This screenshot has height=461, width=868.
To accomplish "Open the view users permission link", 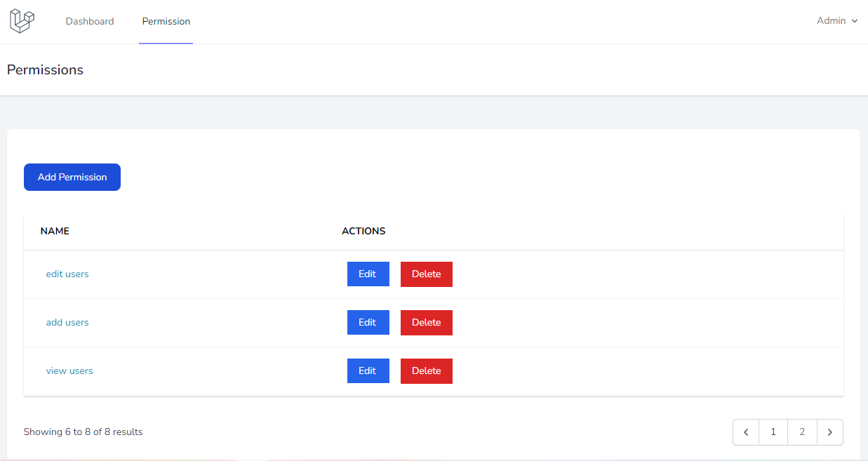I will click(x=69, y=370).
